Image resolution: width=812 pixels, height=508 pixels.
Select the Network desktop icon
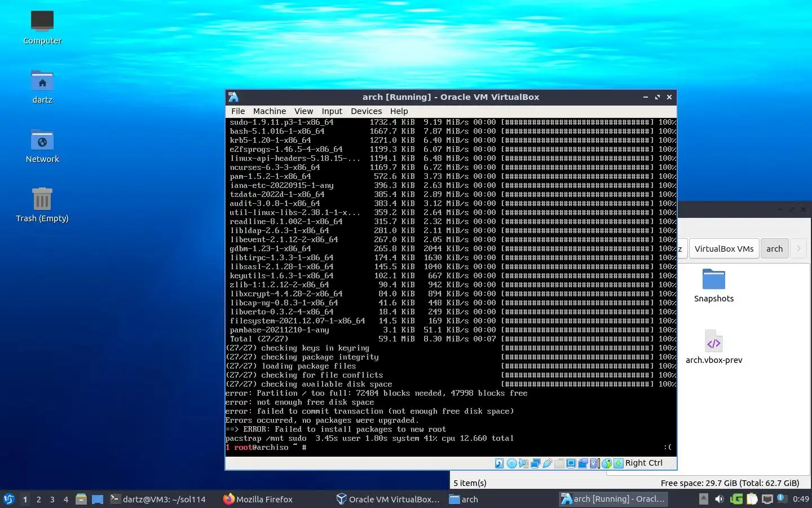pyautogui.click(x=42, y=146)
